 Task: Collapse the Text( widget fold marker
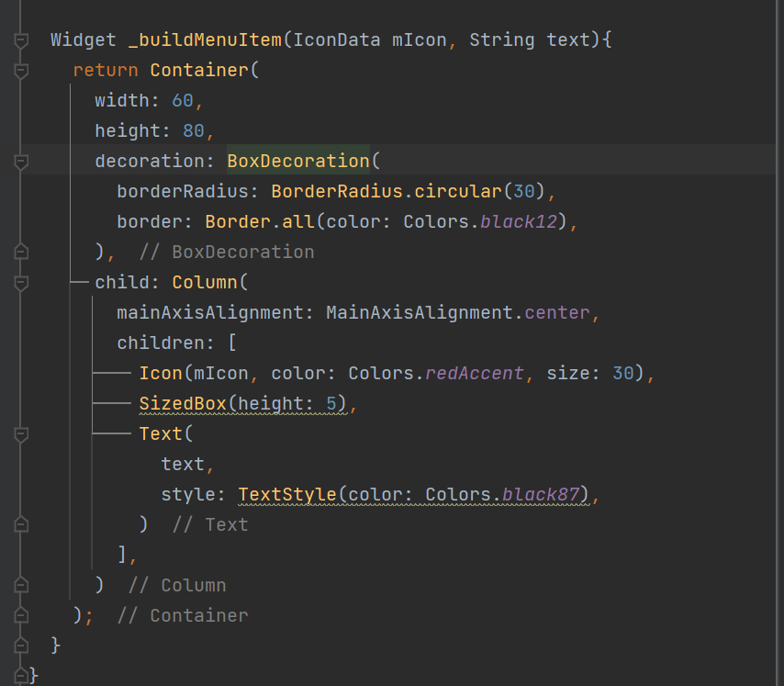click(x=21, y=434)
